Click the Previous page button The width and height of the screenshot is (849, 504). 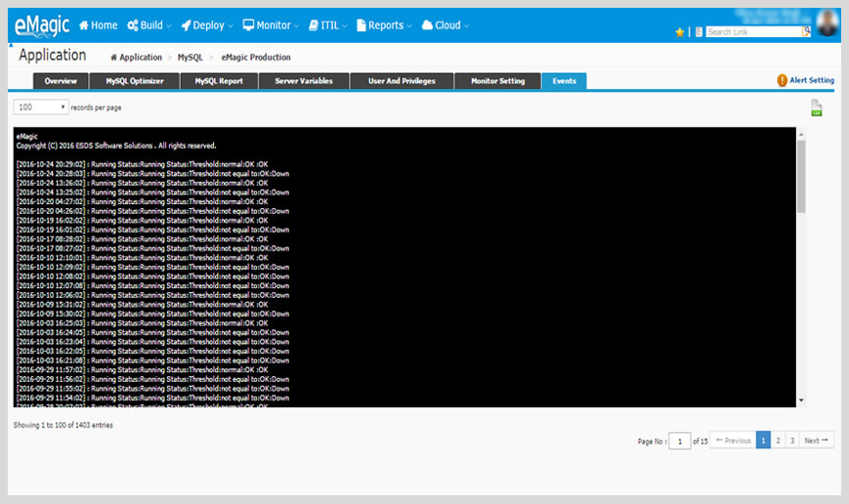(733, 441)
